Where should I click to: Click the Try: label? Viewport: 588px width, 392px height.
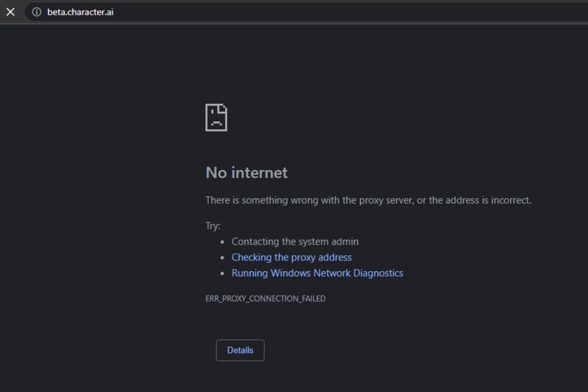click(213, 226)
